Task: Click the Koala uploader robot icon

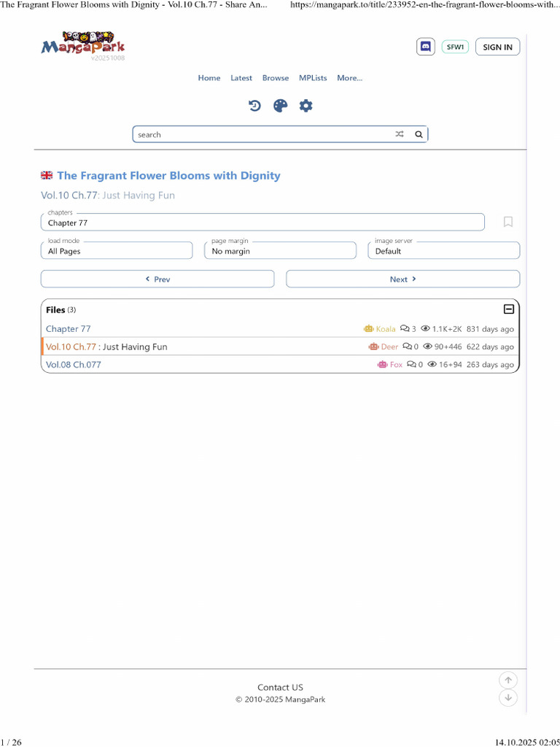Action: tap(368, 329)
